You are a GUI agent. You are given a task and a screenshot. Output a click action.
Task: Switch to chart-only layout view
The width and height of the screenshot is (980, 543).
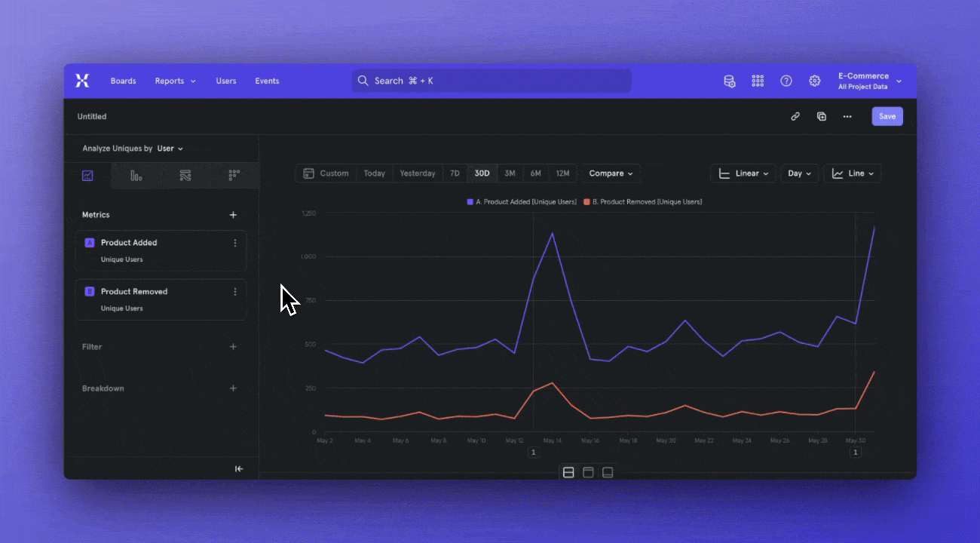608,473
